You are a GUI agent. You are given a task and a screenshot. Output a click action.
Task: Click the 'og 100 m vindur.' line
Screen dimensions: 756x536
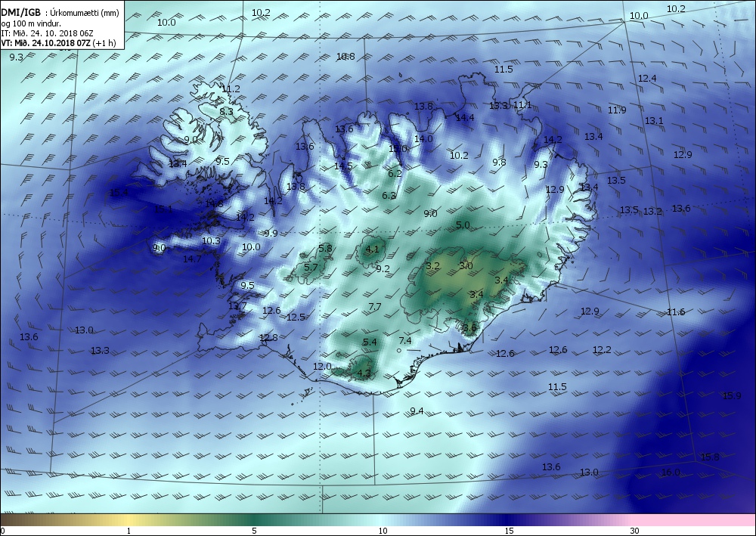click(x=31, y=23)
